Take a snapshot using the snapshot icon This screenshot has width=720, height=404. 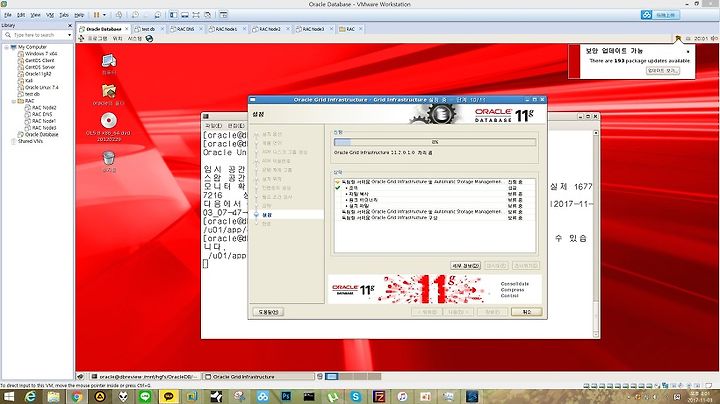coord(135,15)
